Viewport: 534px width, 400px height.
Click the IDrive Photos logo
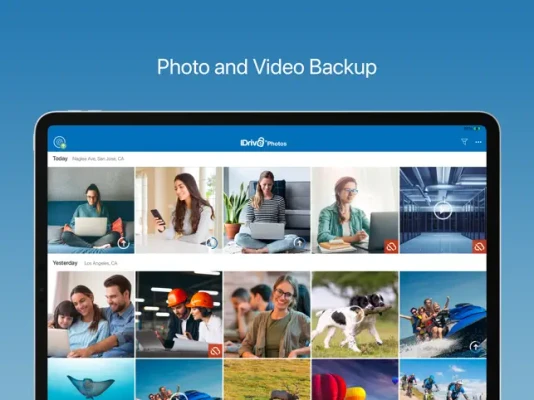point(263,142)
